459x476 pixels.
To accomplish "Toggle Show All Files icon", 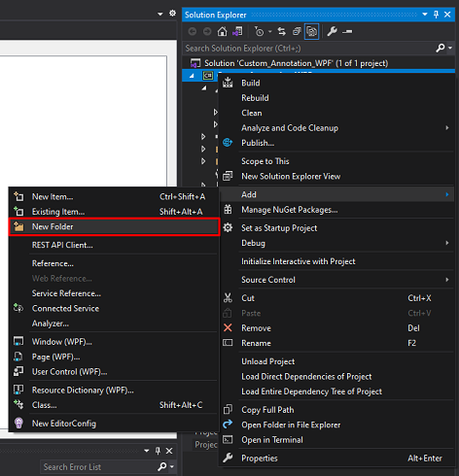I will [311, 31].
